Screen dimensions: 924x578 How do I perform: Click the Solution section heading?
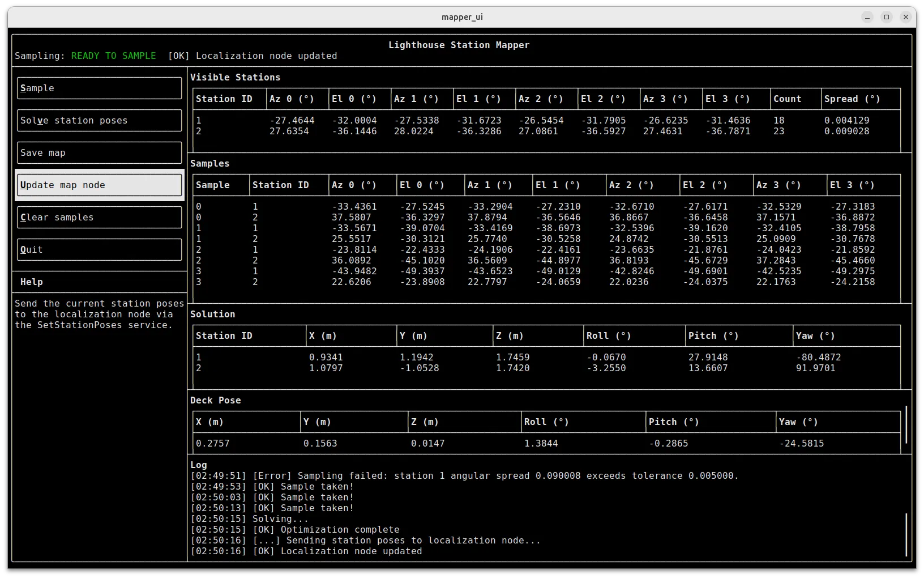coord(213,314)
